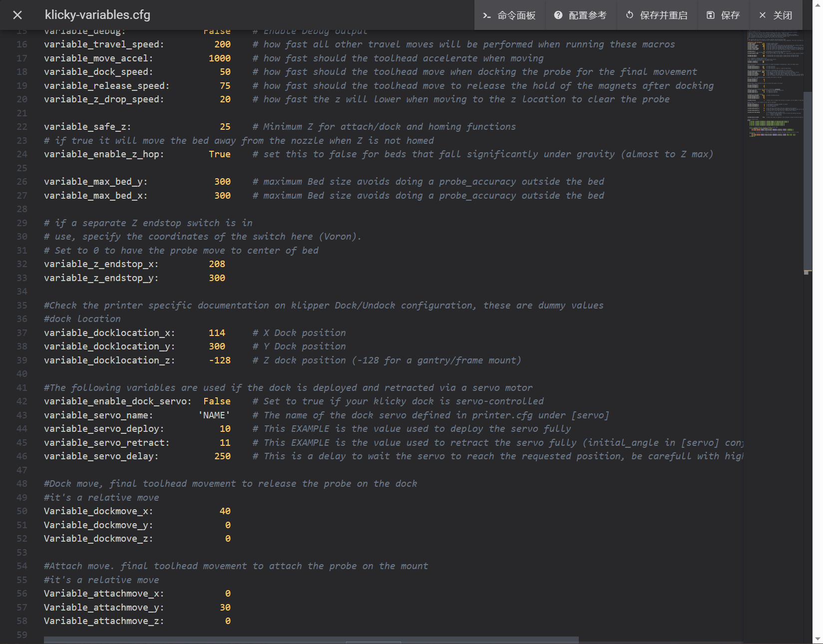
Task: Click value 30 of Variable_attachmove_y
Action: [x=225, y=608]
